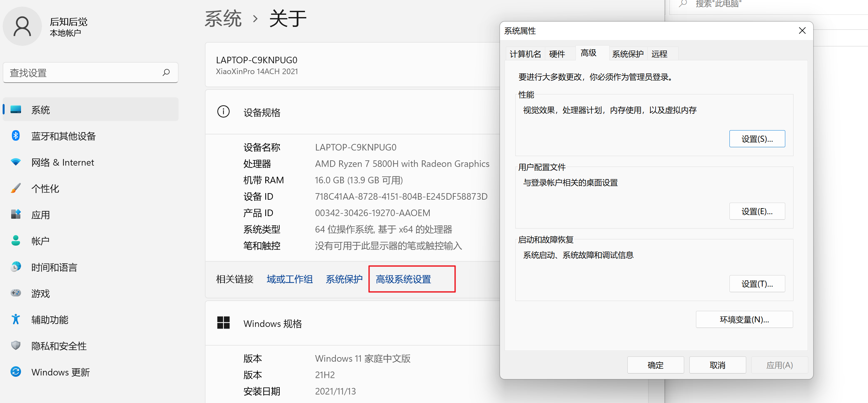This screenshot has height=403, width=868.
Task: Open Personalization paintbrush icon
Action: pyautogui.click(x=15, y=188)
